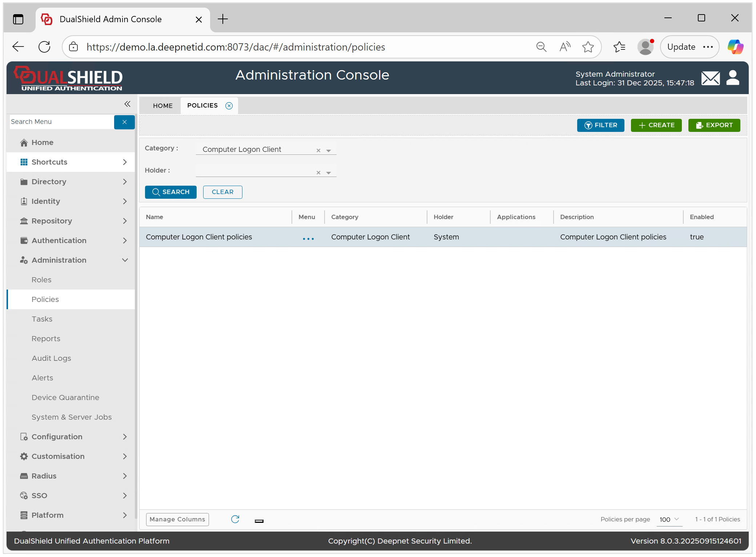The width and height of the screenshot is (756, 557).
Task: Open the Holder dropdown arrow
Action: pyautogui.click(x=329, y=173)
